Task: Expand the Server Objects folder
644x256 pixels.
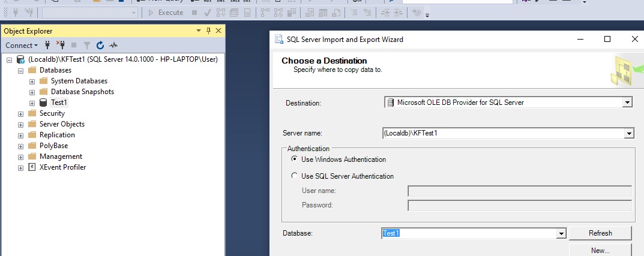Action: click(20, 125)
